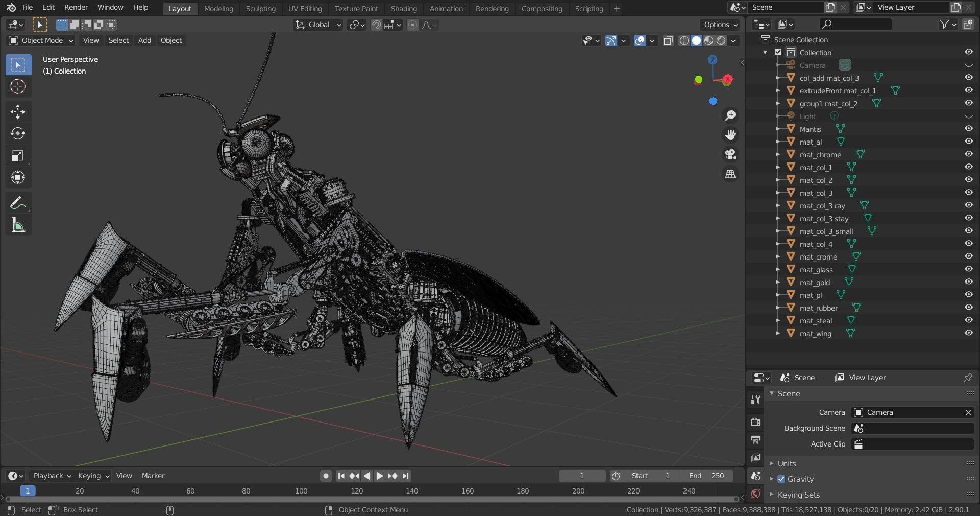980x516 pixels.
Task: Open the View Layer properties tab
Action: (755, 458)
